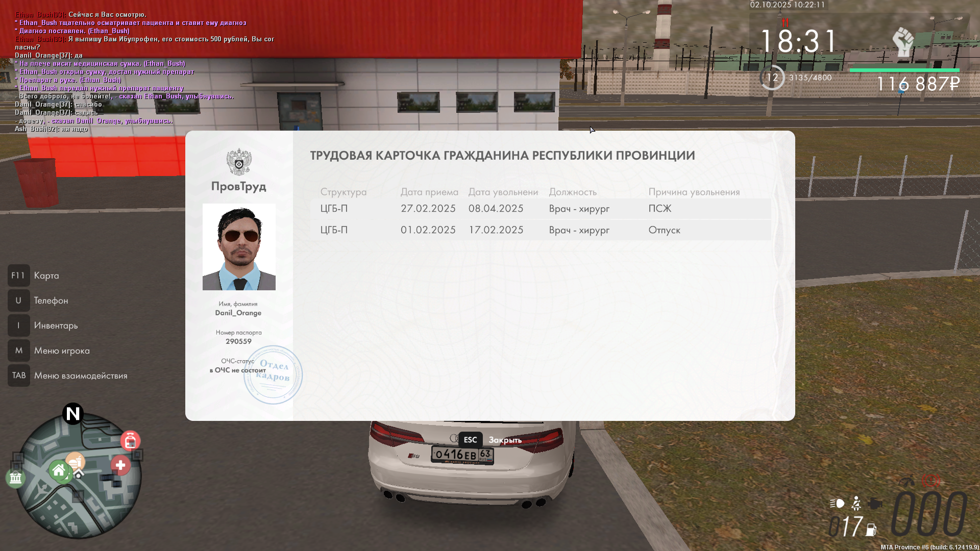Click the house icon on minimap
Image resolution: width=980 pixels, height=551 pixels.
coord(59,470)
